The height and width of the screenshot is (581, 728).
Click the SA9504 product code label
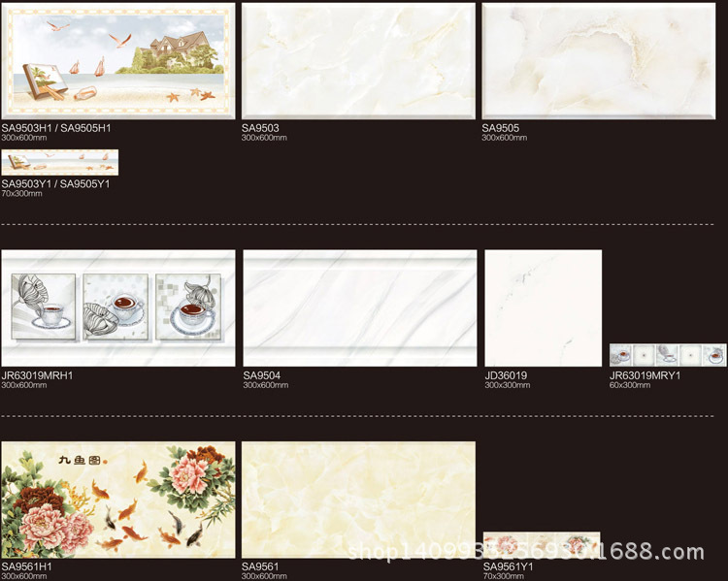click(x=261, y=375)
